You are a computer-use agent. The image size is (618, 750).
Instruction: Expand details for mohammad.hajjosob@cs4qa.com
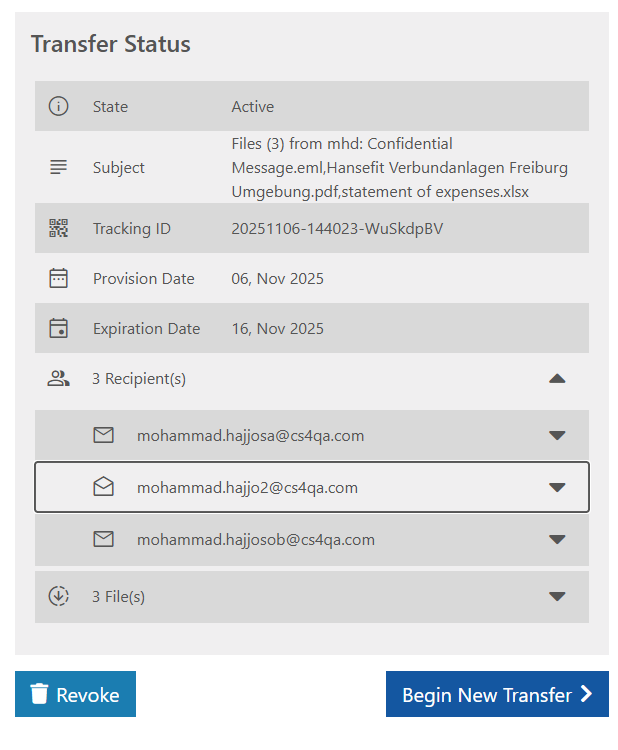pos(557,539)
